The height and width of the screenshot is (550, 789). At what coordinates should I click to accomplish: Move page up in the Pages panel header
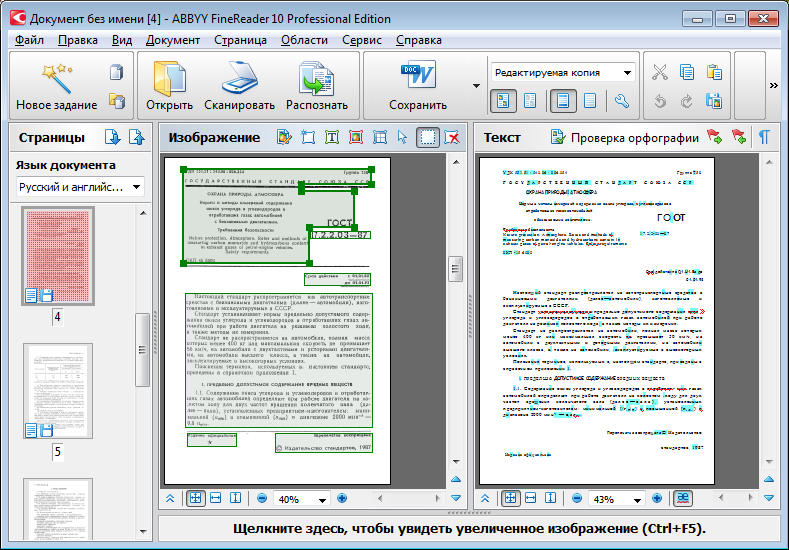click(x=136, y=137)
